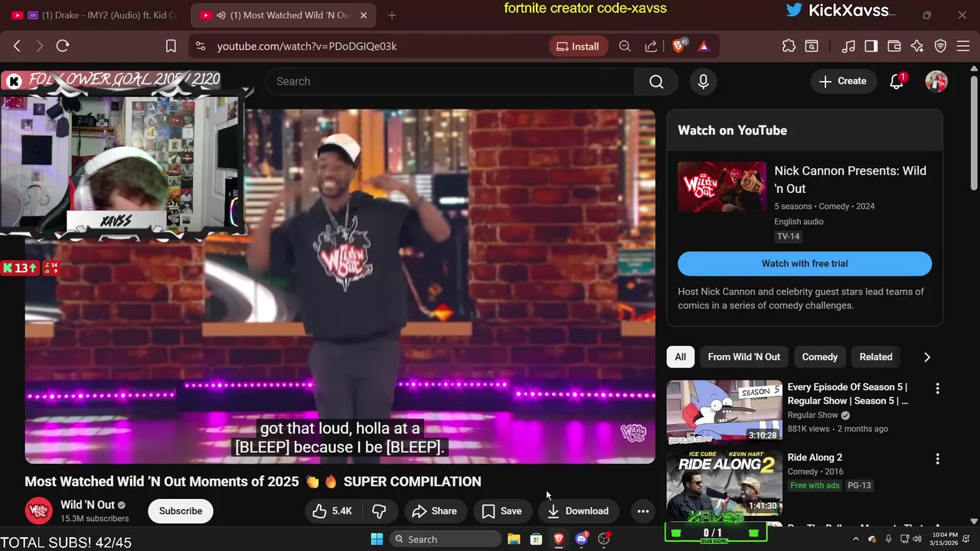This screenshot has height=551, width=980.
Task: Open the browser main hamburger menu
Action: coord(963,46)
